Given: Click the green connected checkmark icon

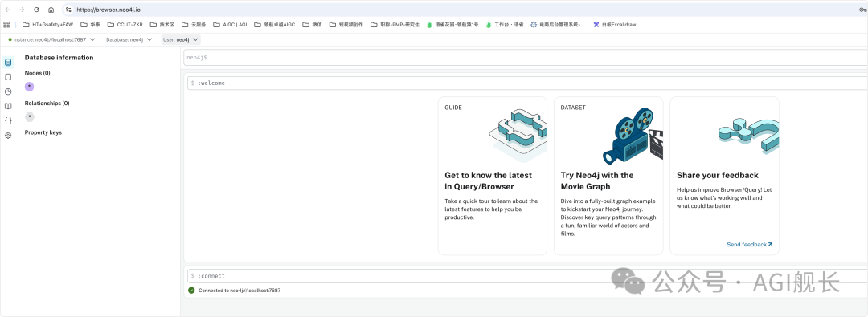Looking at the screenshot, I should click(191, 290).
